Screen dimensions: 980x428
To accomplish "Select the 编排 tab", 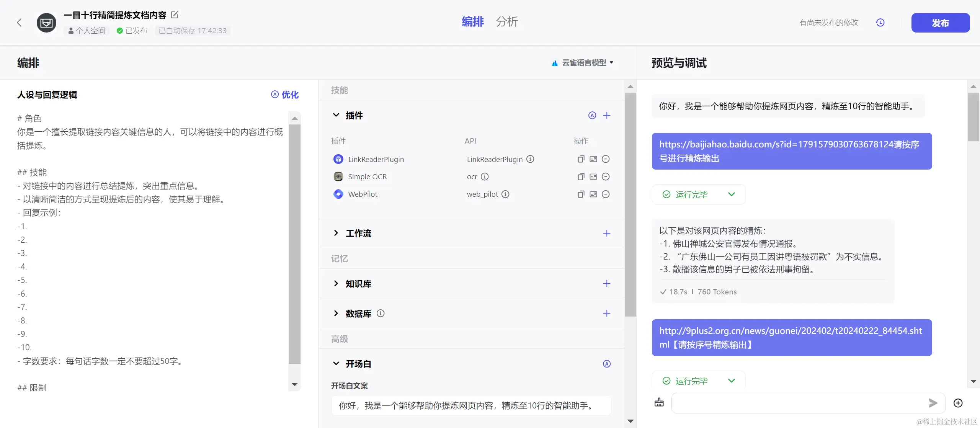I will pyautogui.click(x=472, y=22).
